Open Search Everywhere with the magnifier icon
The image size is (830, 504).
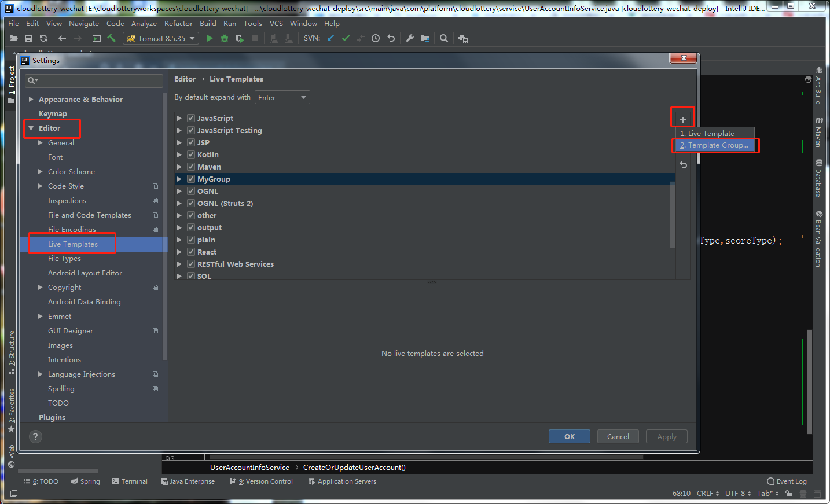(443, 38)
